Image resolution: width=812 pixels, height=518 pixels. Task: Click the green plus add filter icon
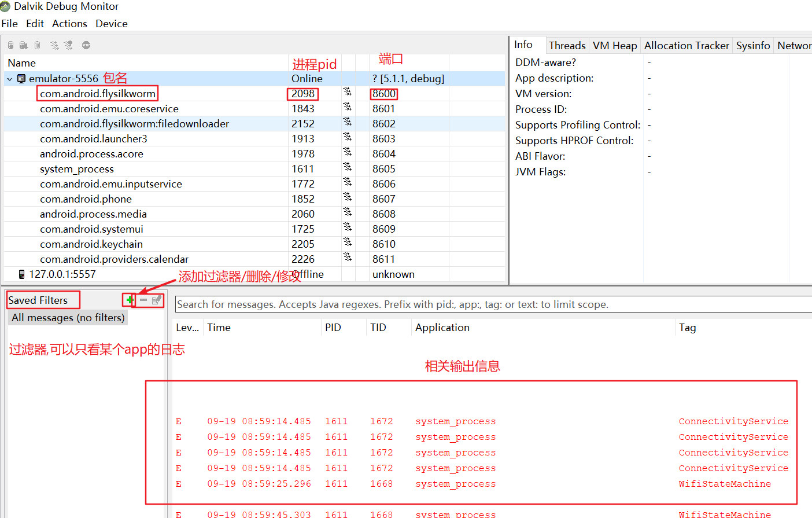(130, 300)
